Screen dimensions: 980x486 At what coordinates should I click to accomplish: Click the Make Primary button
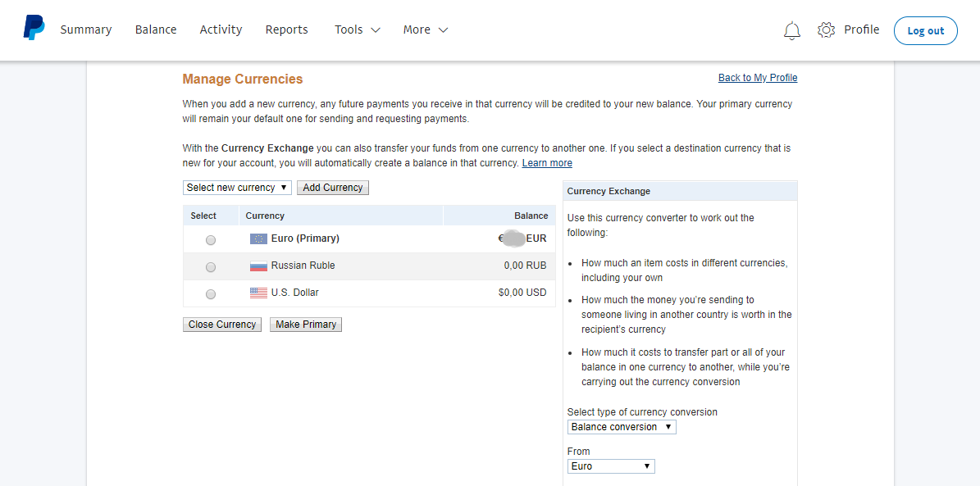click(306, 325)
